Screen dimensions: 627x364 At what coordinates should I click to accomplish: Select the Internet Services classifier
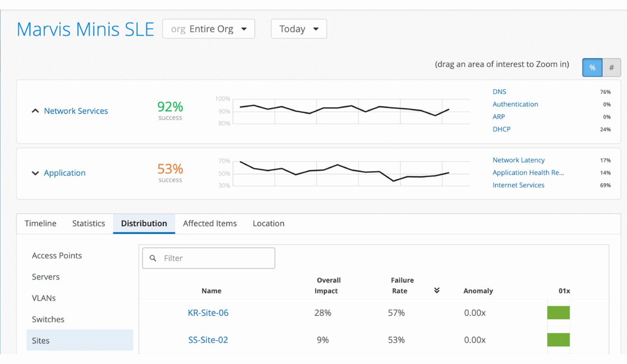tap(518, 185)
